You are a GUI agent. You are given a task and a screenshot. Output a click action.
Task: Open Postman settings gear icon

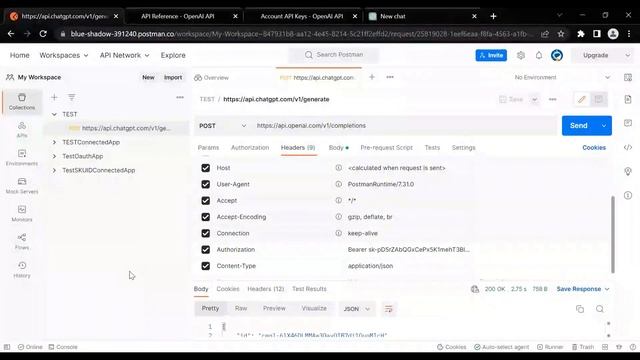(521, 55)
